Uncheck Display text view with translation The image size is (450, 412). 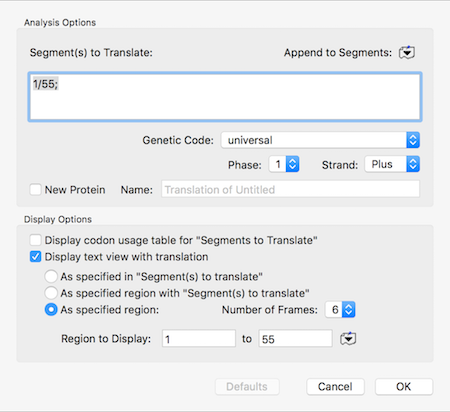(x=35, y=257)
